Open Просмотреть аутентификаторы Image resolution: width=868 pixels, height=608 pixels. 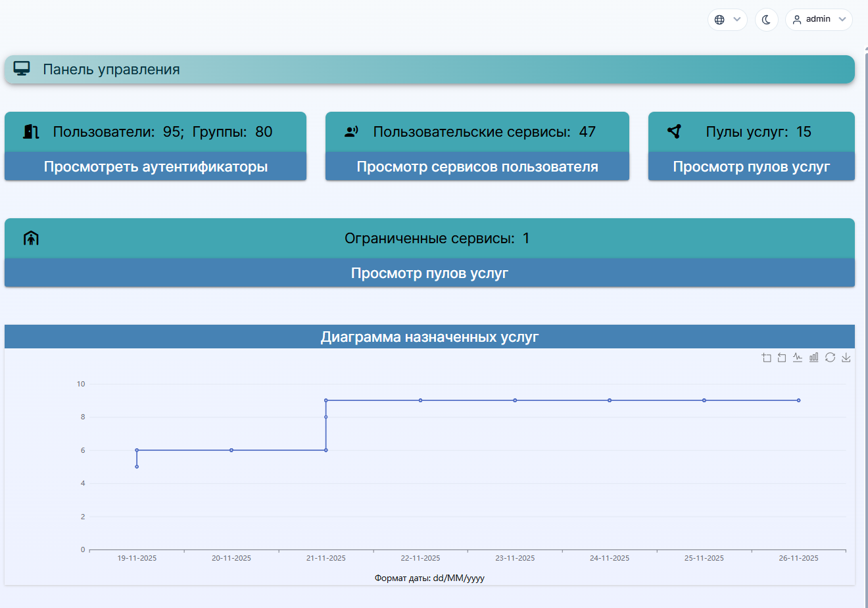tap(156, 166)
